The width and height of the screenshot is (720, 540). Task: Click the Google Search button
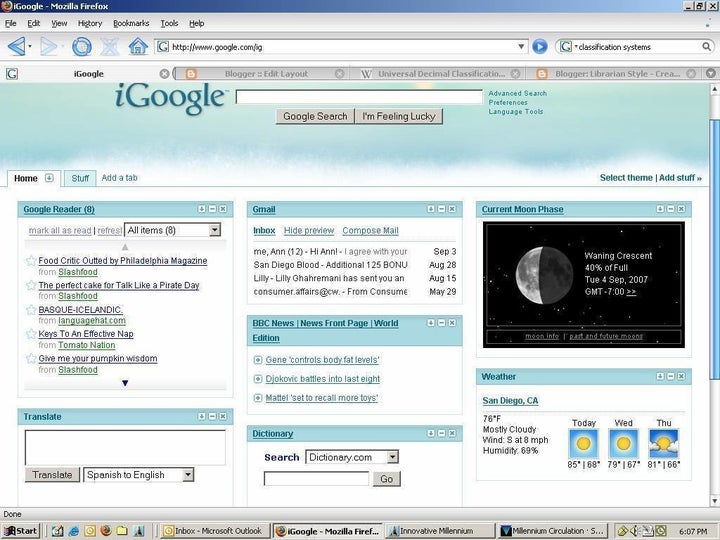pyautogui.click(x=315, y=116)
